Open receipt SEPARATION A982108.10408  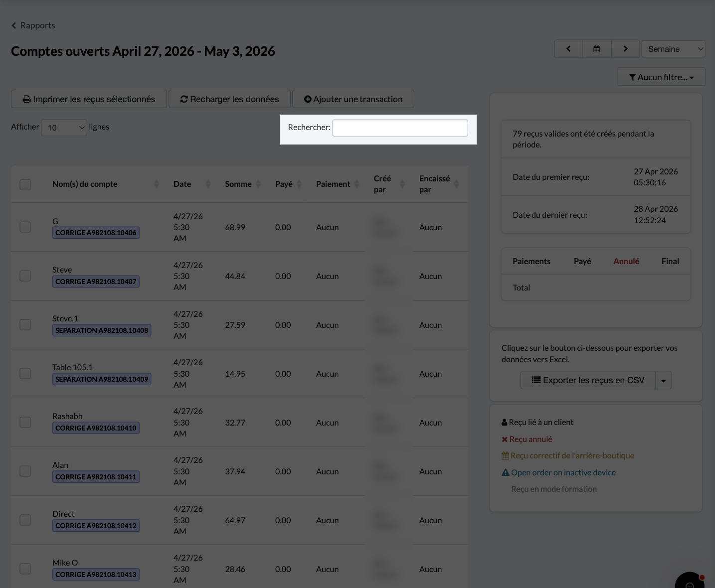point(102,330)
